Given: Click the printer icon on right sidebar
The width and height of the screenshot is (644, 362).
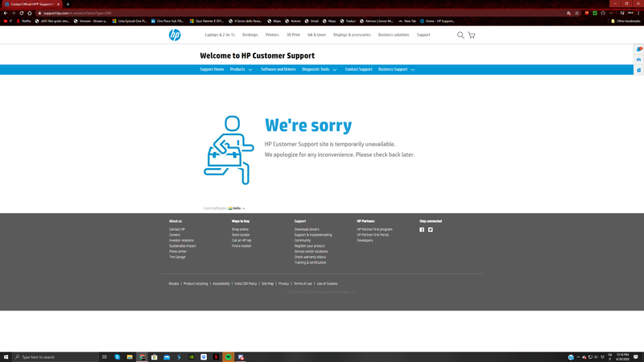Looking at the screenshot, I should 638,60.
